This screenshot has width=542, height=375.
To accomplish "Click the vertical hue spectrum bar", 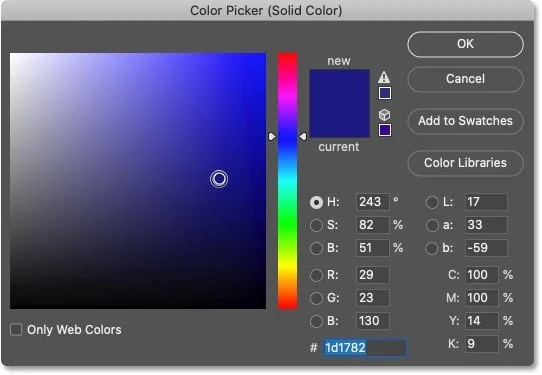I will tap(288, 181).
